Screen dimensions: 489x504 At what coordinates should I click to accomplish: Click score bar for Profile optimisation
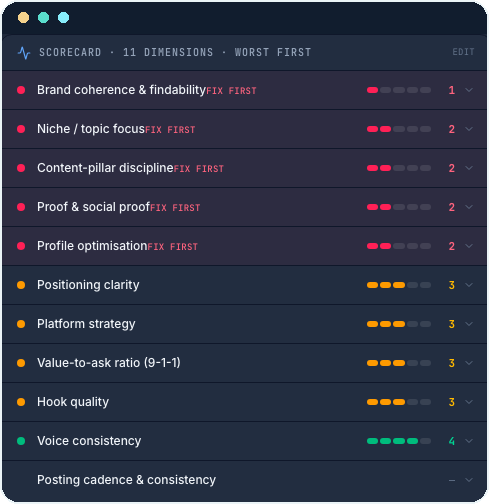pos(399,246)
